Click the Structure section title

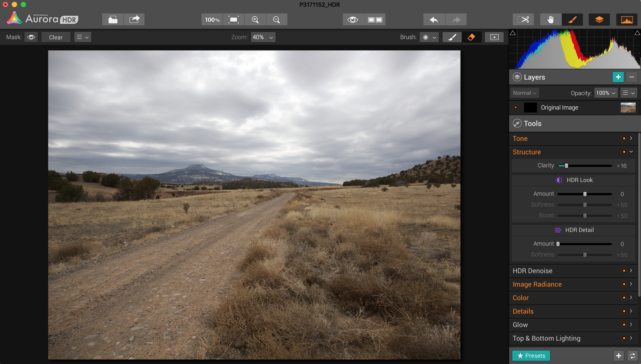point(526,152)
